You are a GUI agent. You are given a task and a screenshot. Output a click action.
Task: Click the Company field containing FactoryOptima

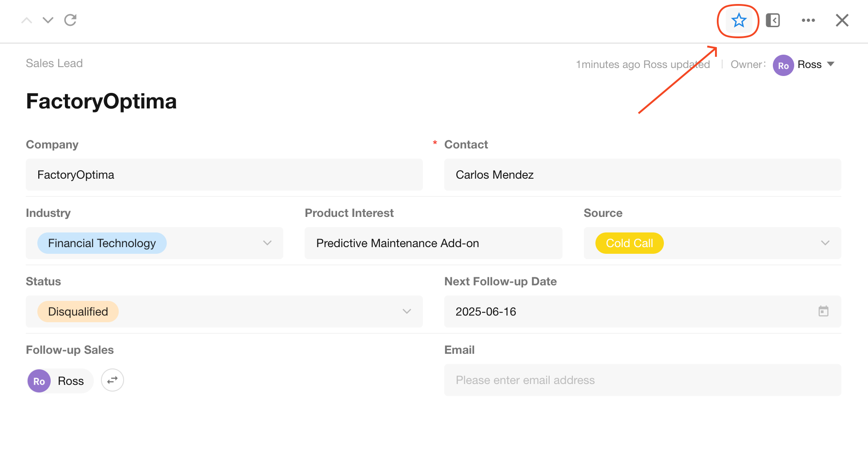pyautogui.click(x=224, y=175)
